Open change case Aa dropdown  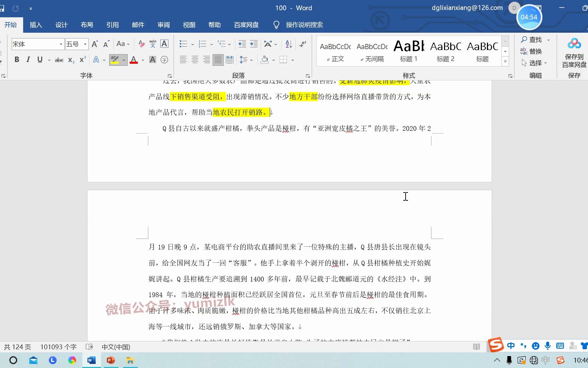(x=123, y=44)
